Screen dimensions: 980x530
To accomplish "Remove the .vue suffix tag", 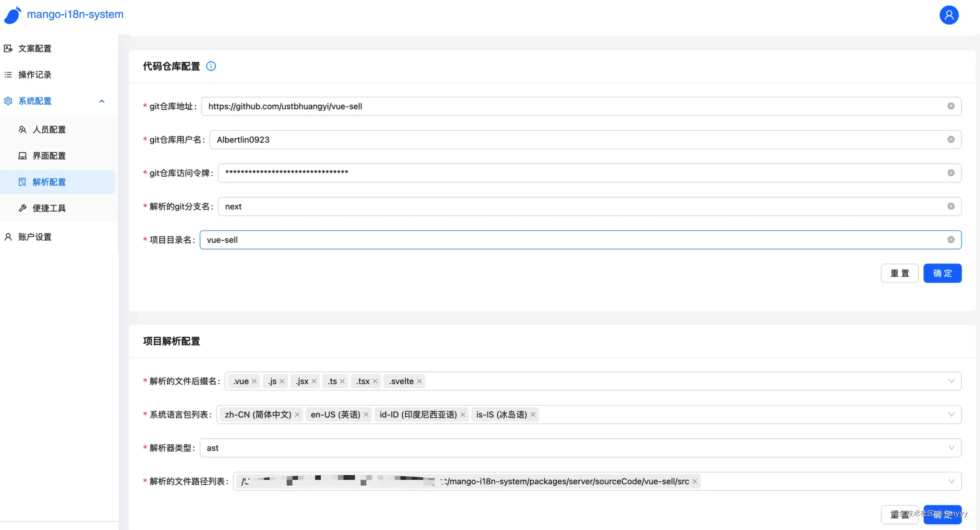I will (x=254, y=381).
